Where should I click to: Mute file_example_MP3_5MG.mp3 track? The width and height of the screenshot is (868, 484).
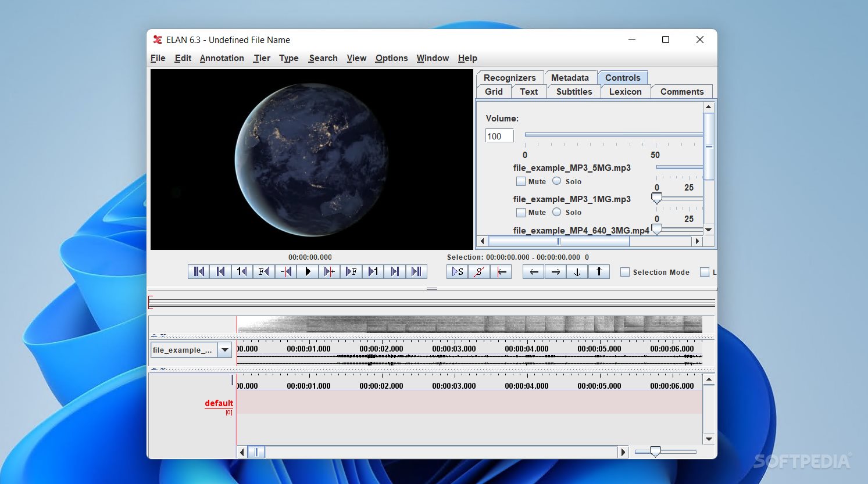tap(521, 181)
